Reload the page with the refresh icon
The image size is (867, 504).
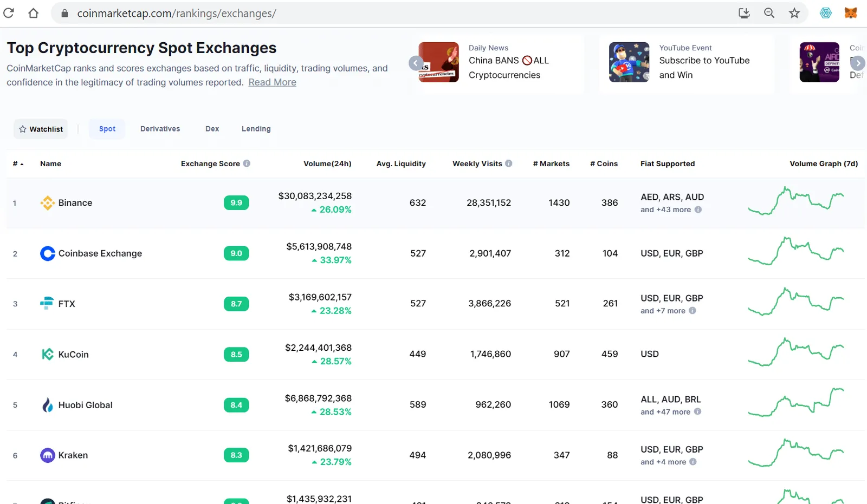pyautogui.click(x=9, y=13)
